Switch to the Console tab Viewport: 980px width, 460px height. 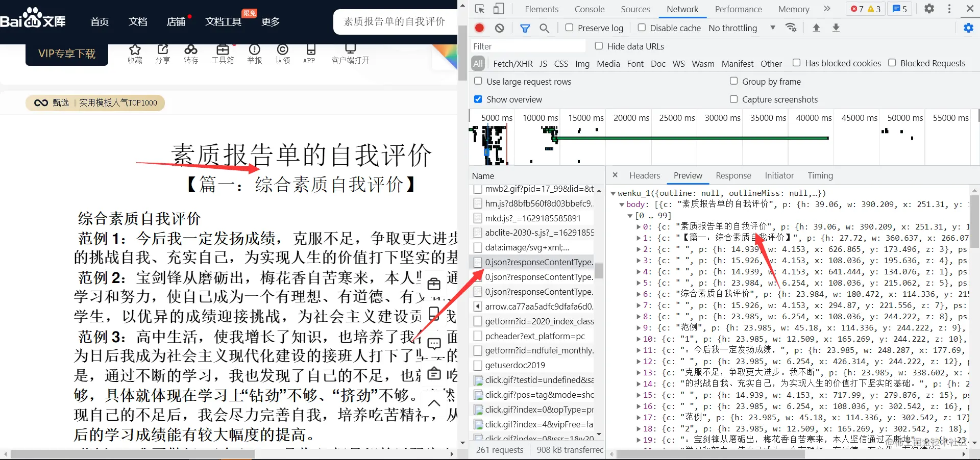click(590, 9)
